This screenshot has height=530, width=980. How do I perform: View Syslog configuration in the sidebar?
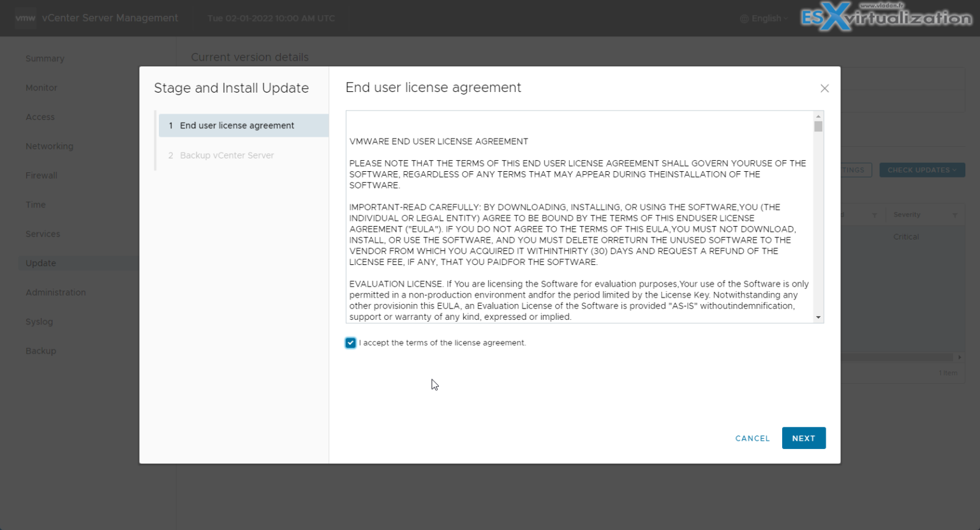pyautogui.click(x=39, y=321)
